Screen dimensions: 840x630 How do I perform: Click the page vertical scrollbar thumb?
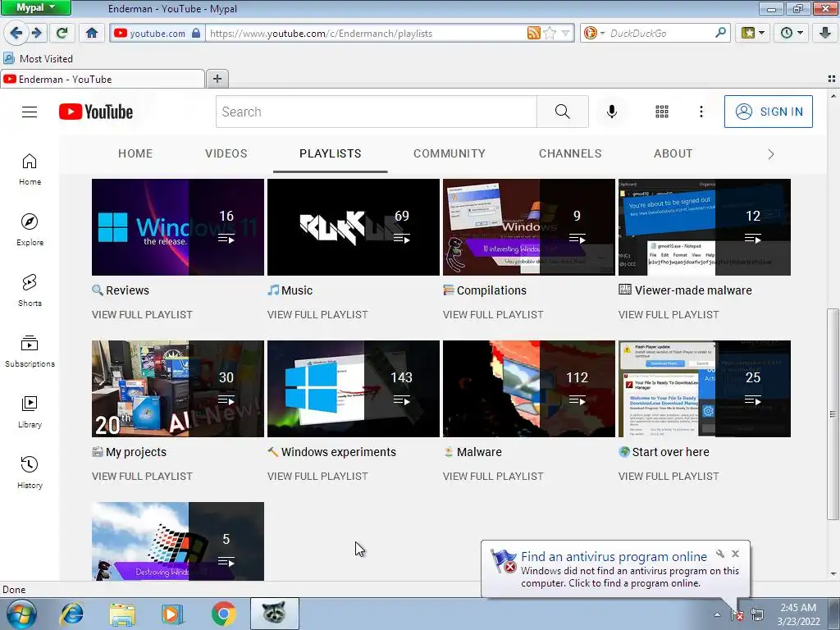tap(833, 413)
